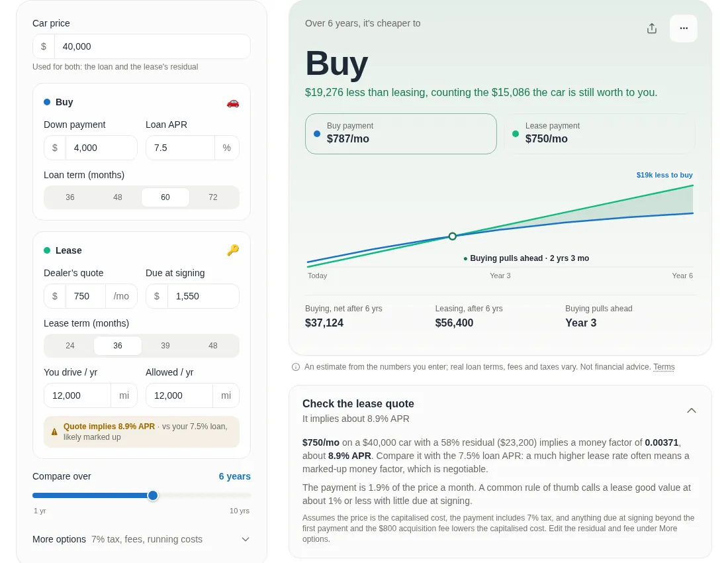Click the '$37,124' buying net value
728x563 pixels.
[324, 323]
